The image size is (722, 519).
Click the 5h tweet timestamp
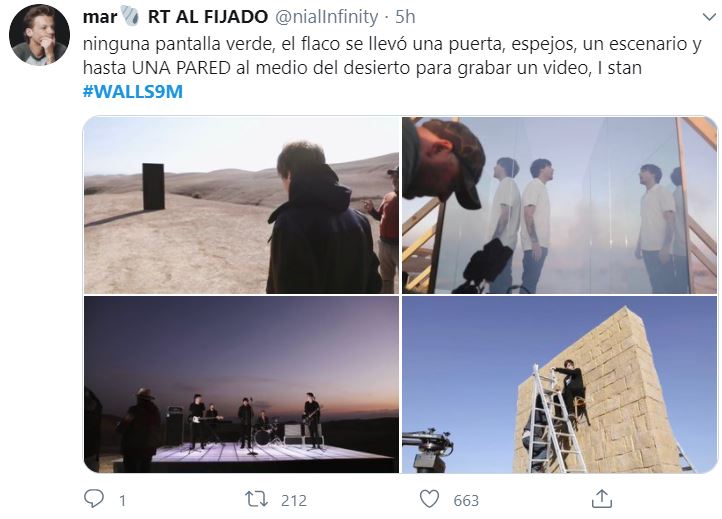coord(405,17)
